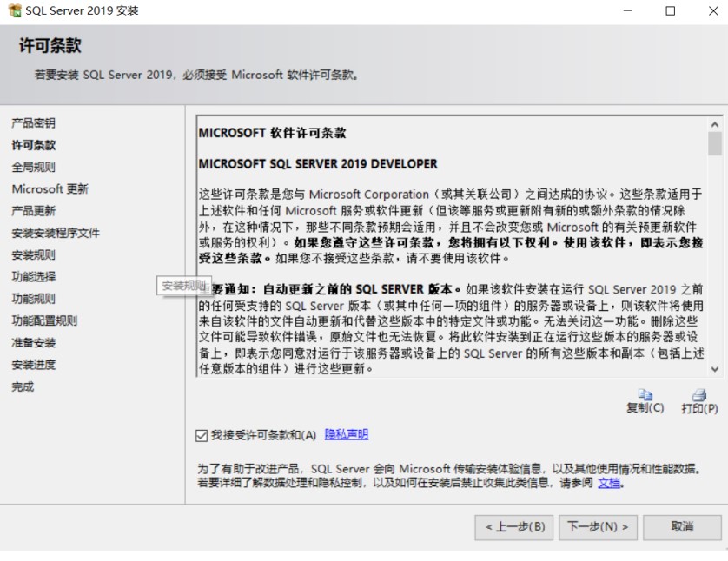The height and width of the screenshot is (561, 728).
Task: Click the MICROSOFT 软件许可条款 heading
Action: click(x=273, y=133)
